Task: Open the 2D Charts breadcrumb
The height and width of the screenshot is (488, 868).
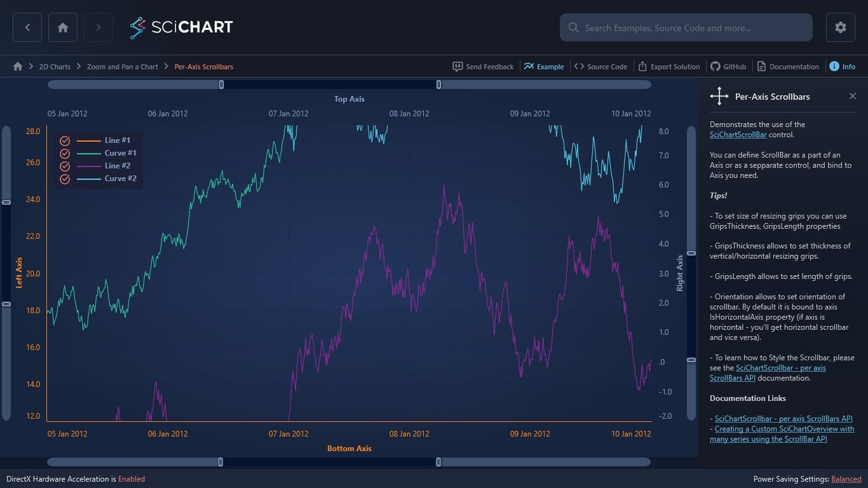Action: pyautogui.click(x=55, y=66)
